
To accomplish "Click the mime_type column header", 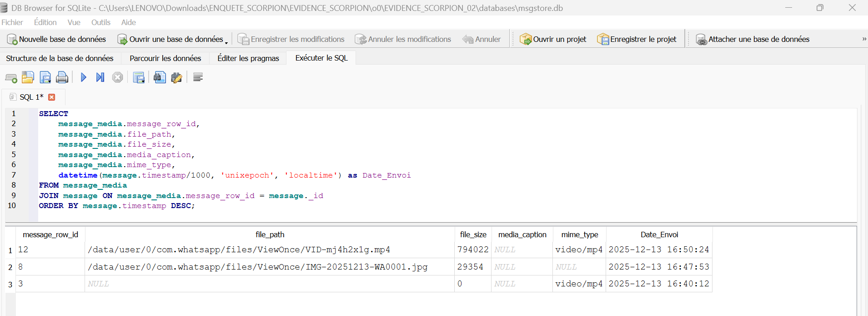I will tap(579, 234).
